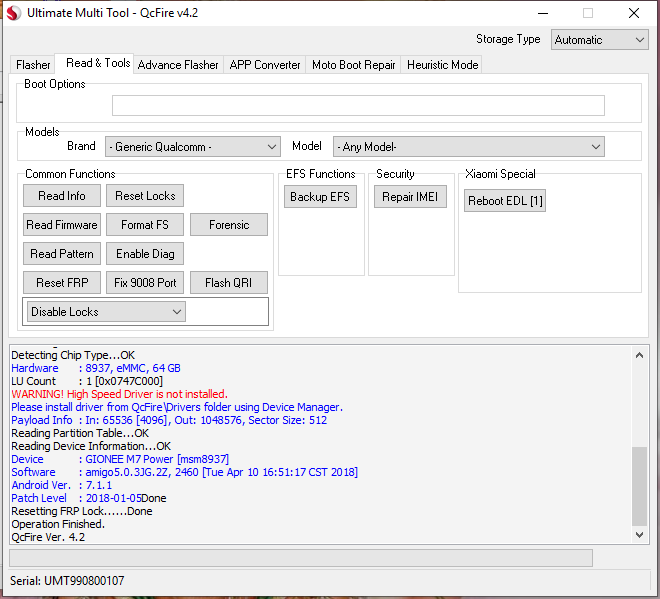Screen dimensions: 660x599
Task: Click the Backup EFS button
Action: tap(320, 197)
